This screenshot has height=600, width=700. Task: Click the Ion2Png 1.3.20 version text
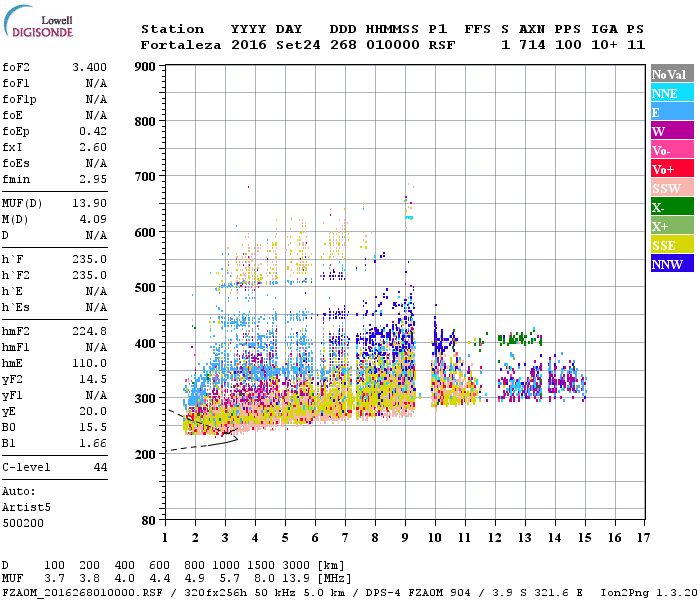tap(649, 593)
